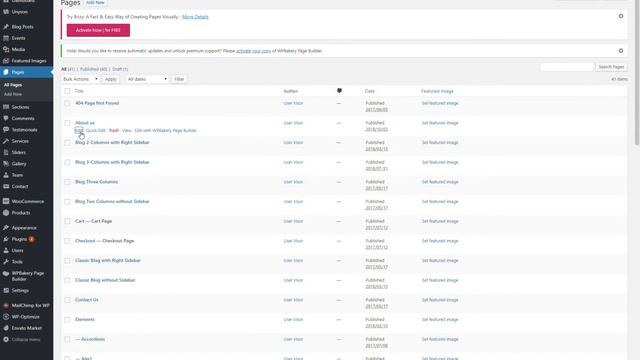Click the Comments bubble icon in sidebar

[6, 118]
